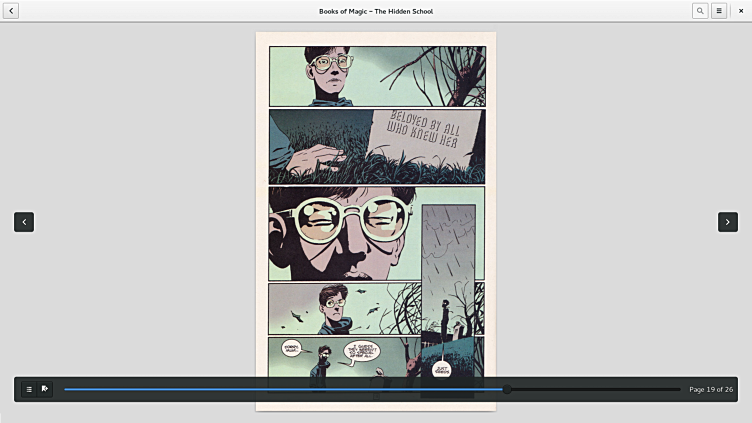Open the contents list in bottom bar

29,389
